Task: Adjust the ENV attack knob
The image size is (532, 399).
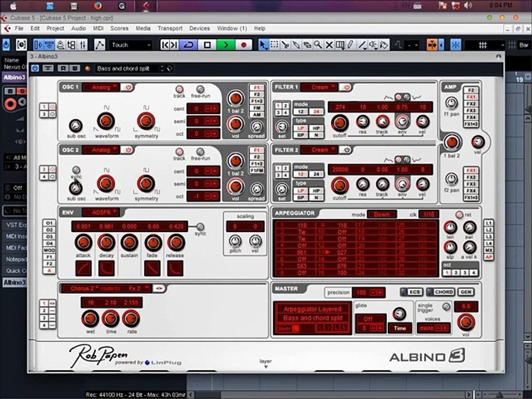Action: [83, 243]
